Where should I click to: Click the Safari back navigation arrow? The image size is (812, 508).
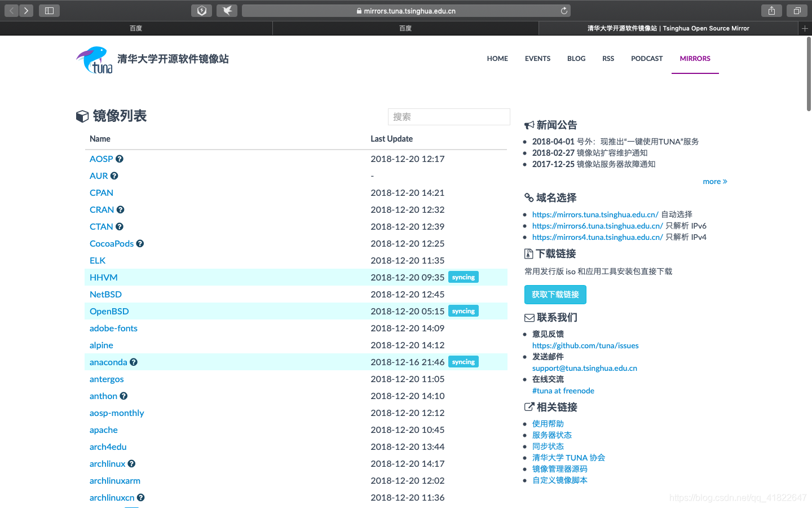tap(11, 11)
